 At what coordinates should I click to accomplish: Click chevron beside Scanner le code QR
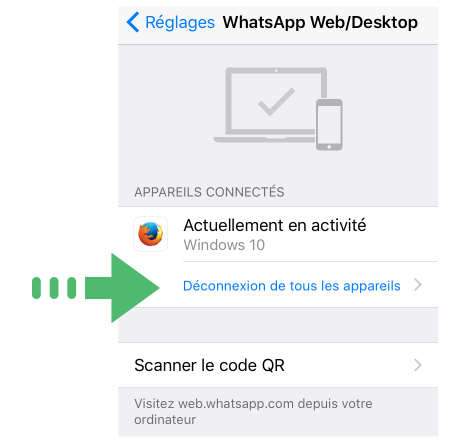coord(418,365)
